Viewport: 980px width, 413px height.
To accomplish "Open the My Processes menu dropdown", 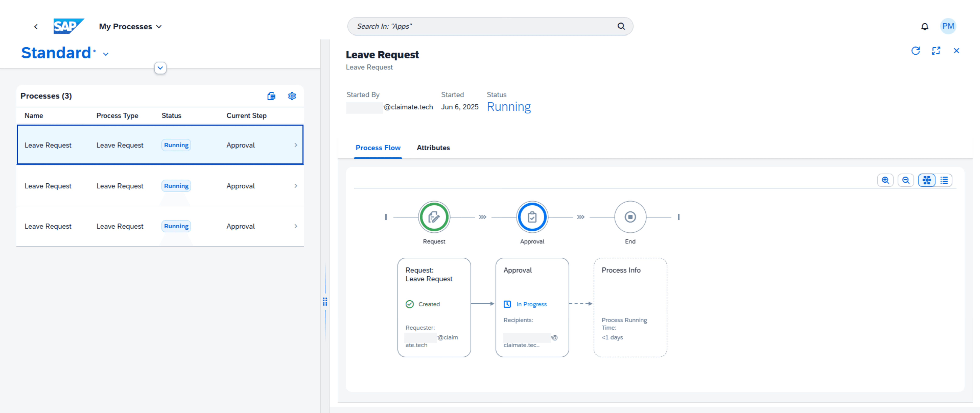I will 130,27.
